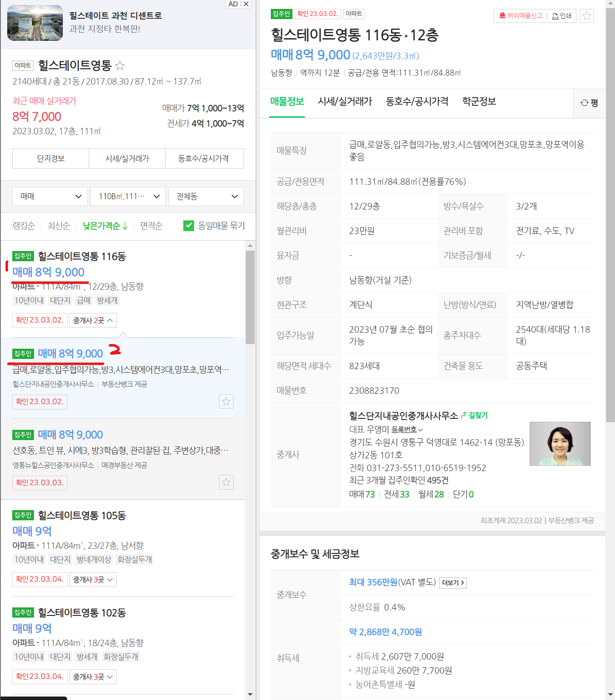Open 동호수/공시가격 button in left panel
615x700 pixels.
(204, 158)
